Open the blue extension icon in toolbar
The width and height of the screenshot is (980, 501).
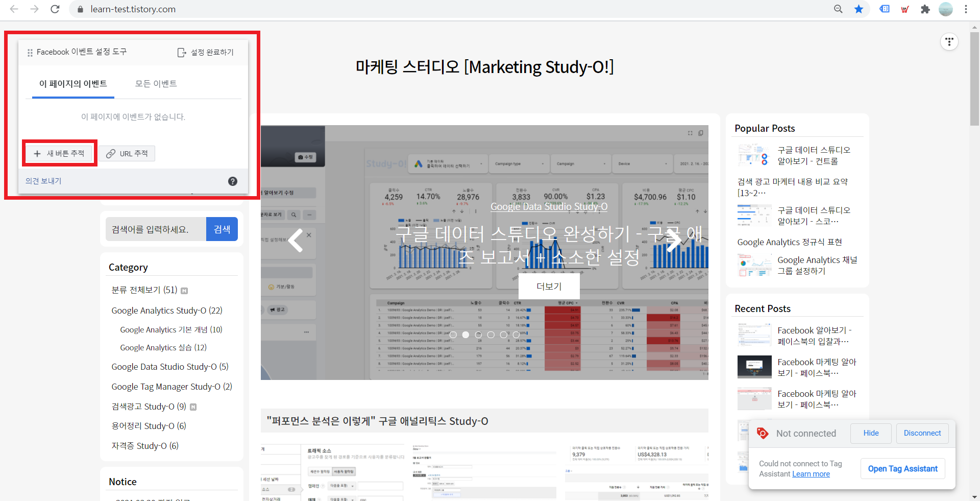[885, 9]
